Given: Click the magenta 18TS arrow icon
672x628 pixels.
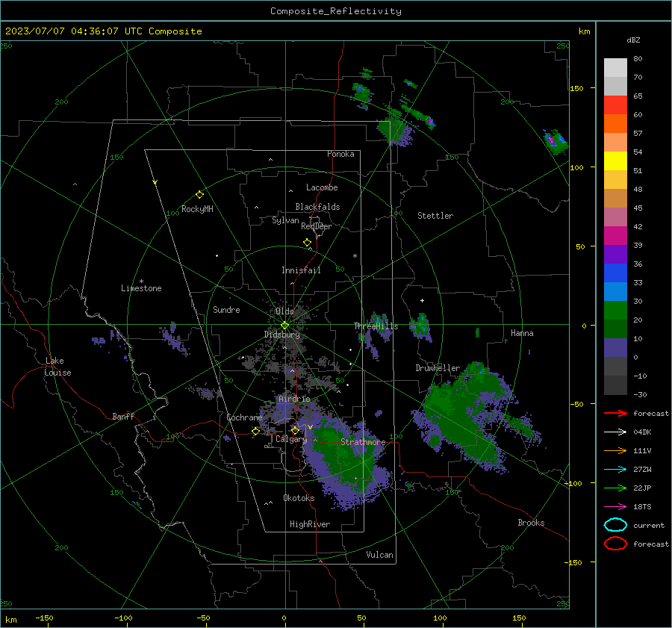Looking at the screenshot, I should pos(615,507).
